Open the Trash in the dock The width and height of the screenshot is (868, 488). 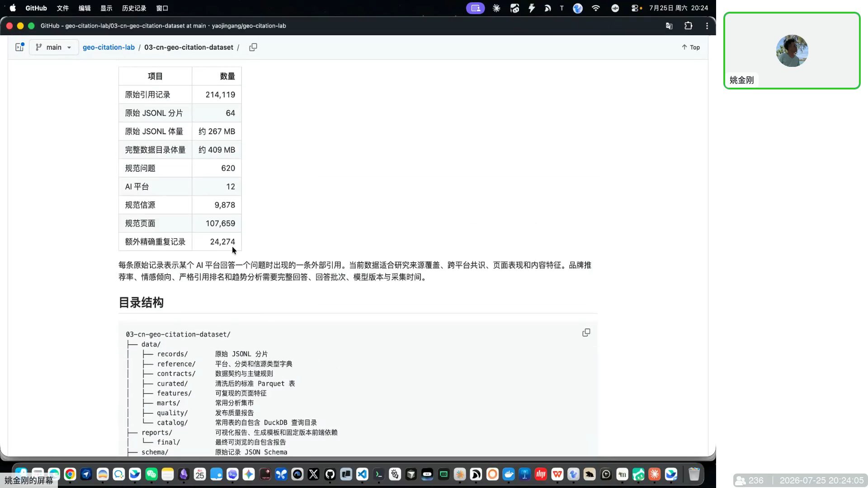click(694, 474)
